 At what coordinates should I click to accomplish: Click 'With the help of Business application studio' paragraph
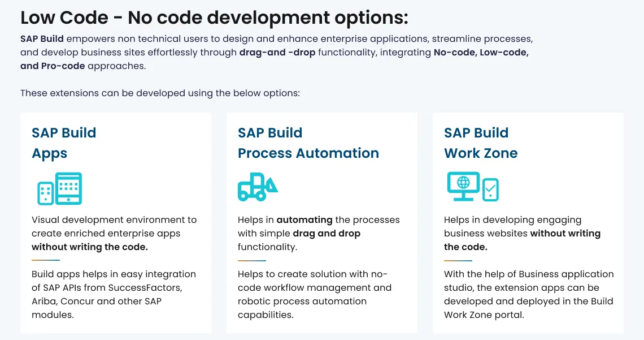coord(529,294)
